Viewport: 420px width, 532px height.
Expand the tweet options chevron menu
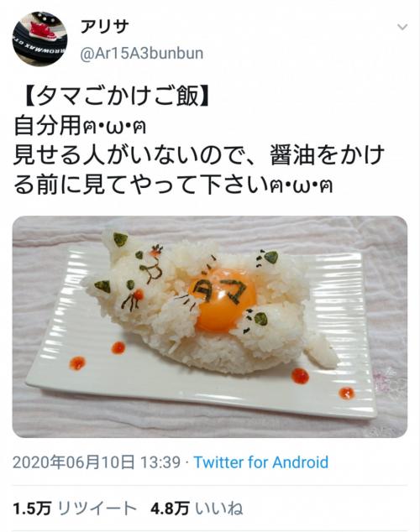point(402,27)
